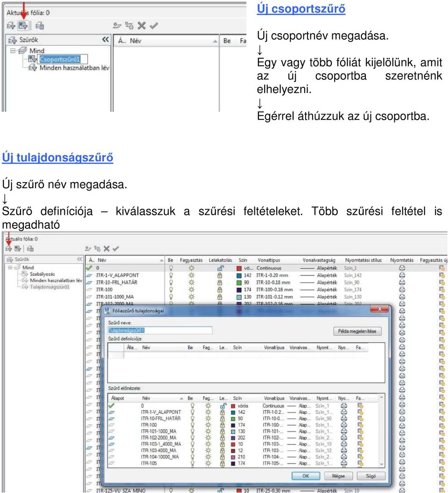Click dialog preview scrollbar up arrow
Image resolution: width=448 pixels, height=493 pixels.
(x=381, y=397)
